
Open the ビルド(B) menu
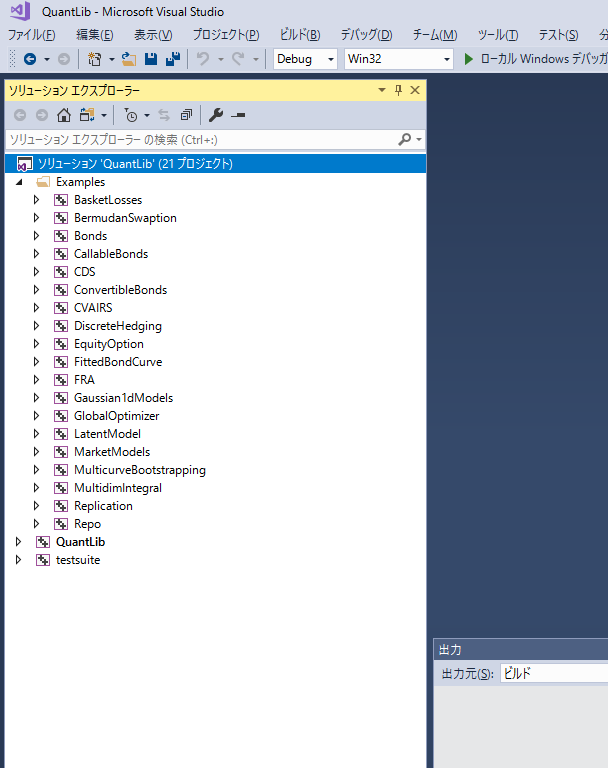pyautogui.click(x=300, y=35)
